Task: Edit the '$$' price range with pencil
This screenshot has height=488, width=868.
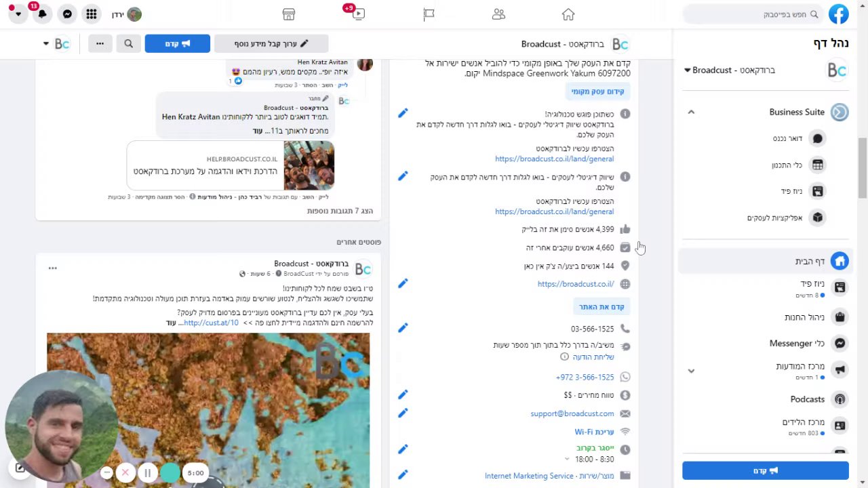Action: (403, 394)
